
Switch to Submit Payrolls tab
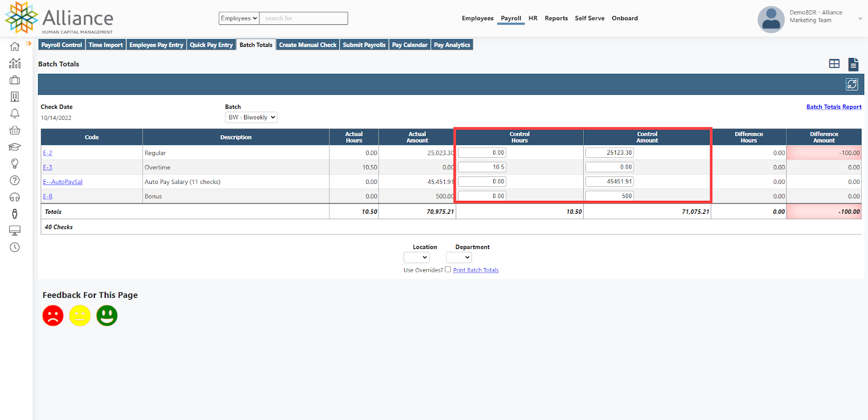[x=364, y=45]
